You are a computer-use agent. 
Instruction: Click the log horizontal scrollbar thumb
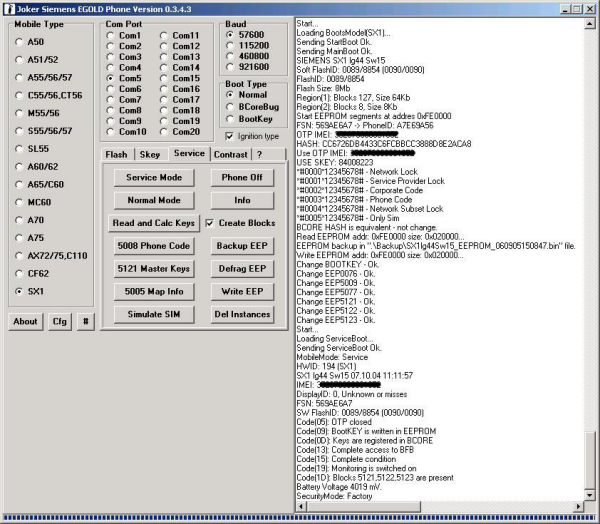pyautogui.click(x=364, y=506)
